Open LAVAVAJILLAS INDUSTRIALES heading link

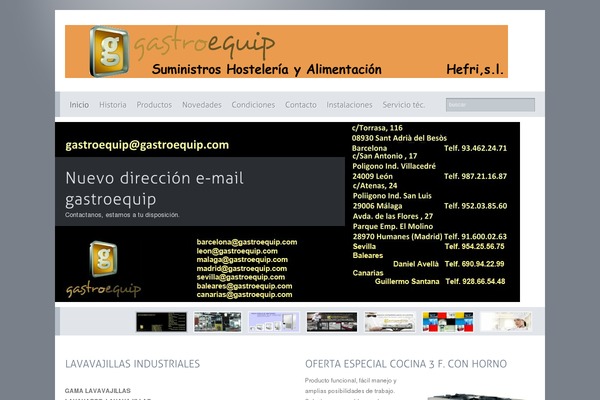click(132, 364)
